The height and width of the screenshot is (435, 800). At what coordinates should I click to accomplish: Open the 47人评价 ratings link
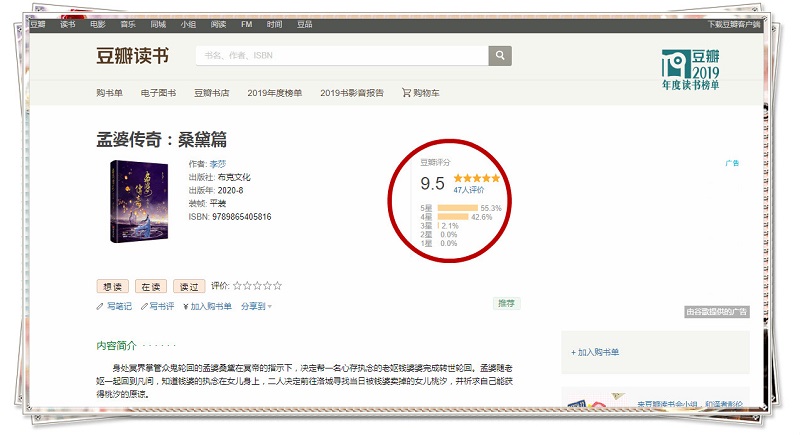[x=468, y=189]
